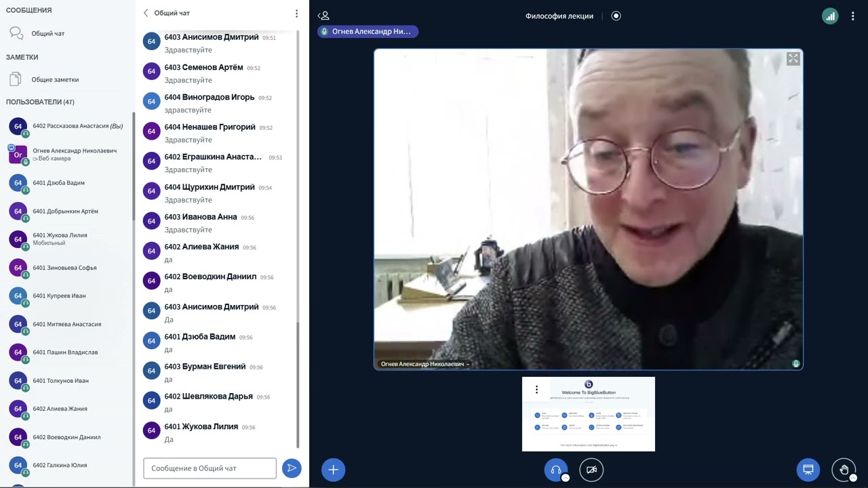The width and height of the screenshot is (868, 488).
Task: Click chat avatar of 6402 Шевлякова Дарья
Action: (x=151, y=401)
